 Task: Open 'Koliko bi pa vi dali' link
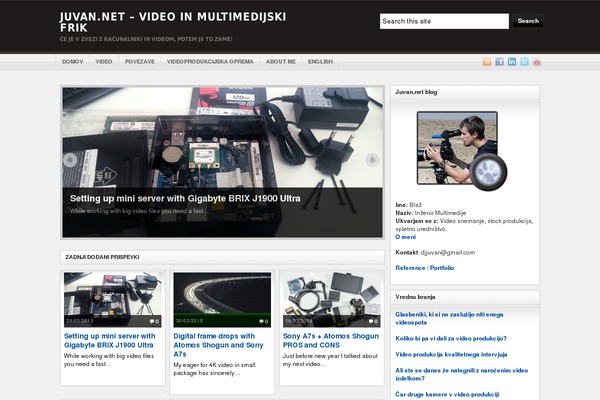click(451, 338)
